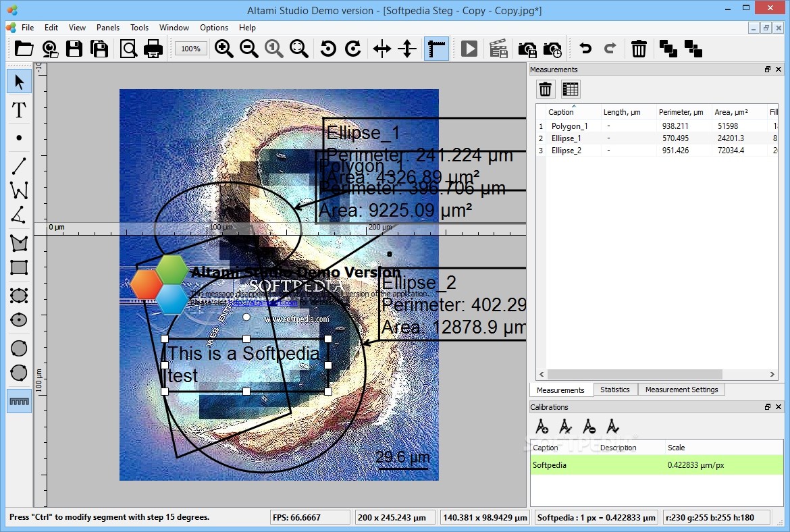Select the arrow pointer tool
Viewport: 790px width, 532px height.
click(19, 82)
